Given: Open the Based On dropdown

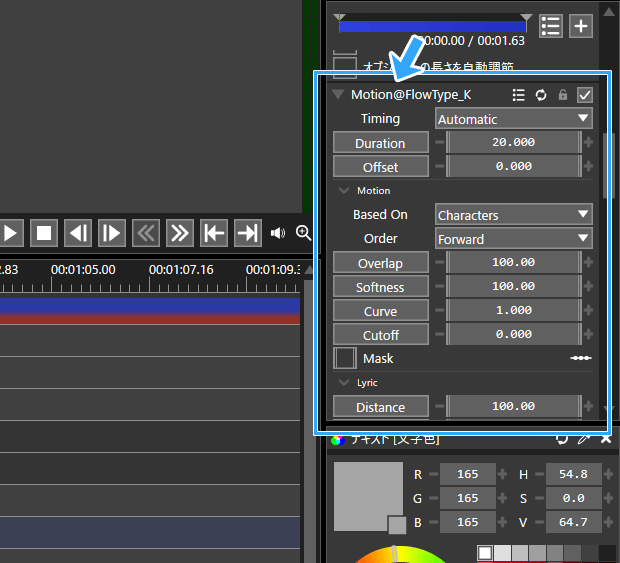Looking at the screenshot, I should coord(514,215).
